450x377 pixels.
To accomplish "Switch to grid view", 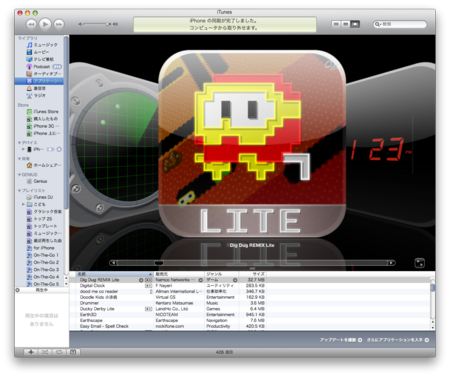I will coord(346,24).
